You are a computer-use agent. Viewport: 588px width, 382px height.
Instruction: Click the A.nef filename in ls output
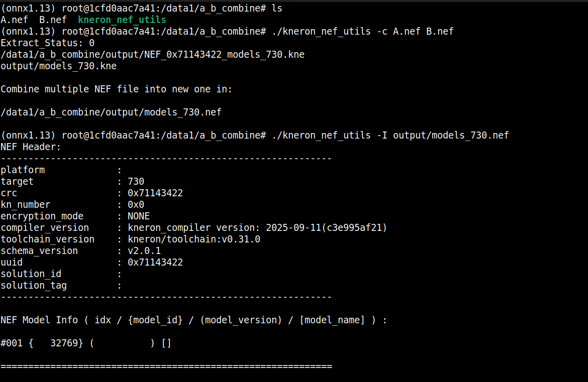click(15, 20)
